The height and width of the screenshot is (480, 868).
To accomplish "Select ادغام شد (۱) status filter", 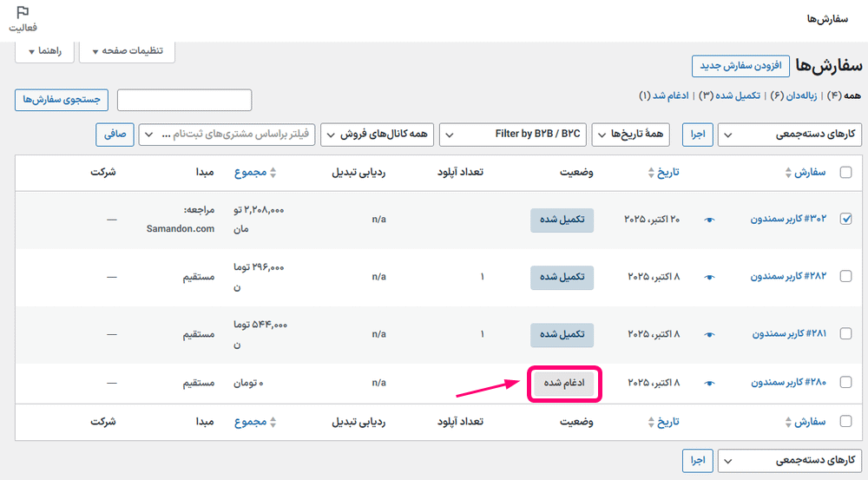I will 664,95.
